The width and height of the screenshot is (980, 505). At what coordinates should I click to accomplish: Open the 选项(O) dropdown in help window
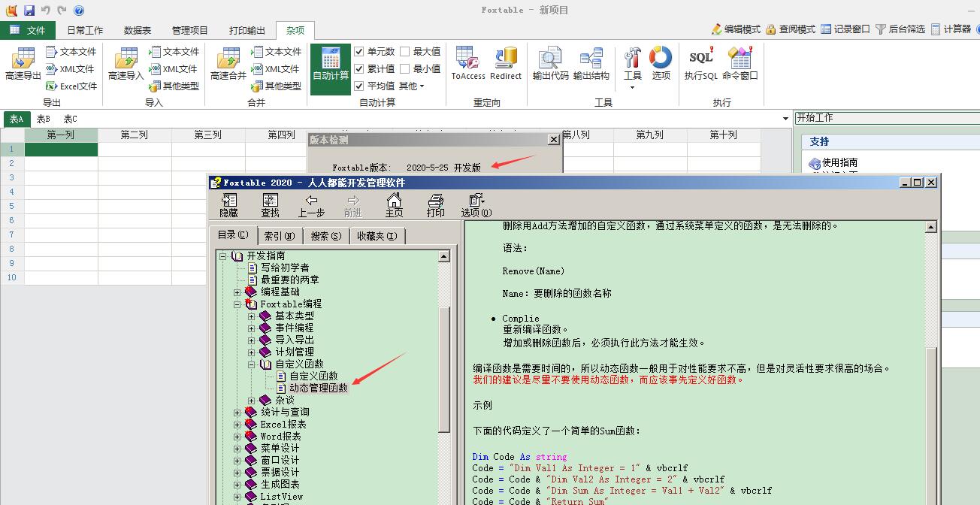coord(476,206)
